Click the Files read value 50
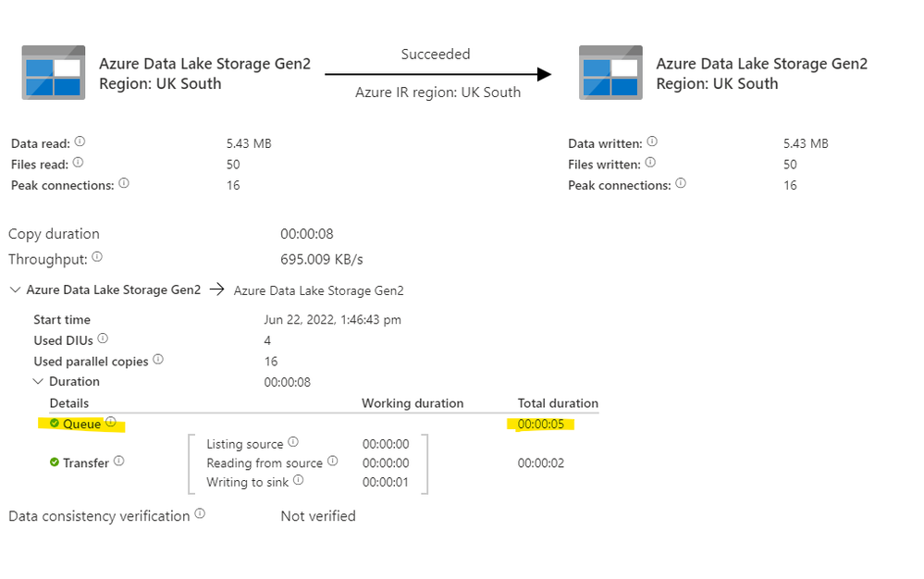924x579 pixels. coord(233,165)
